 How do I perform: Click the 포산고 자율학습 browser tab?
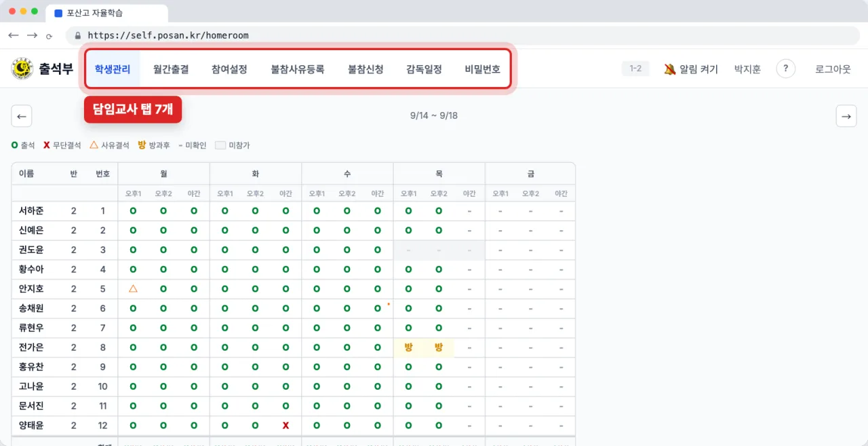107,13
